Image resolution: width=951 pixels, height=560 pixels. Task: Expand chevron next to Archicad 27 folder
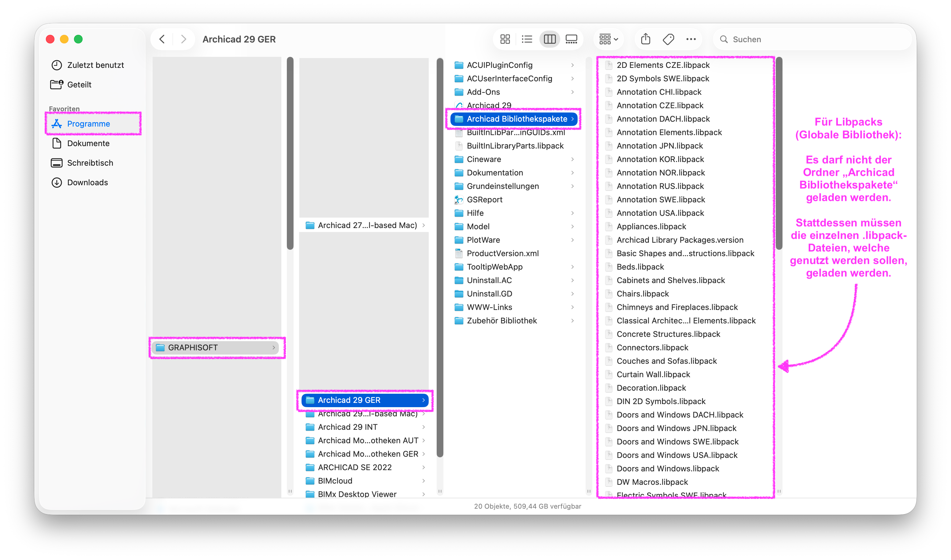coord(424,225)
